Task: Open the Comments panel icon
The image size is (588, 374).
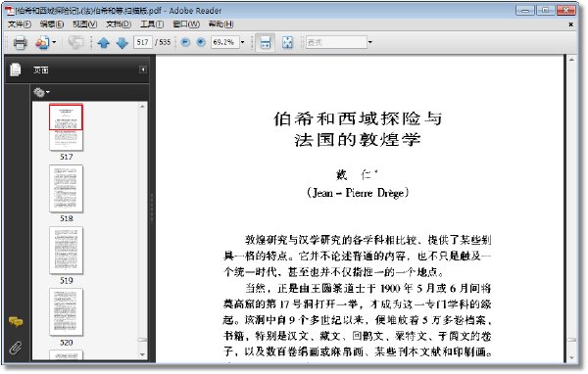Action: tap(16, 321)
